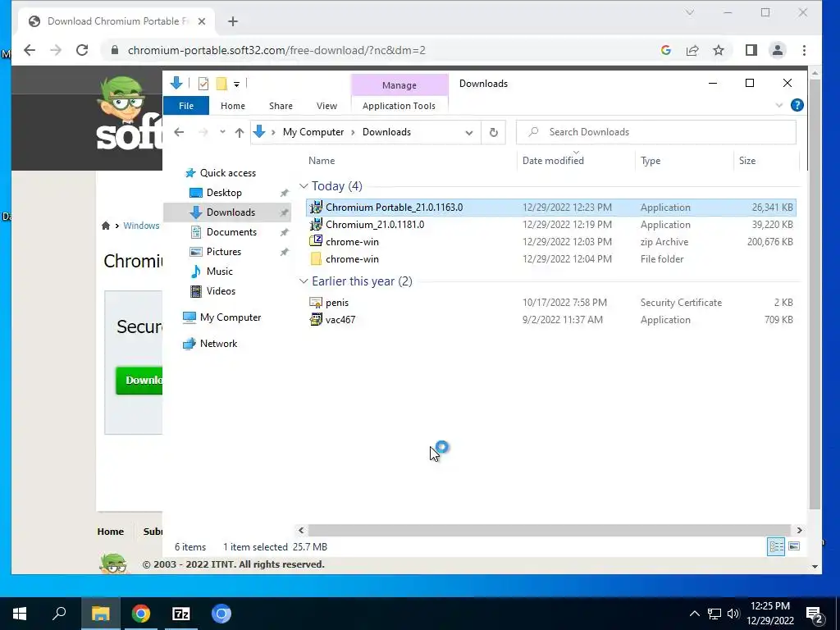Open Music in navigation pane
Screen dimensions: 840x630
point(219,272)
